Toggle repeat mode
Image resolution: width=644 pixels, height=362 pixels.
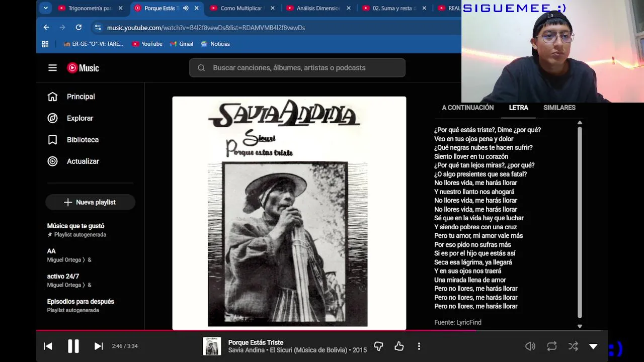point(552,346)
